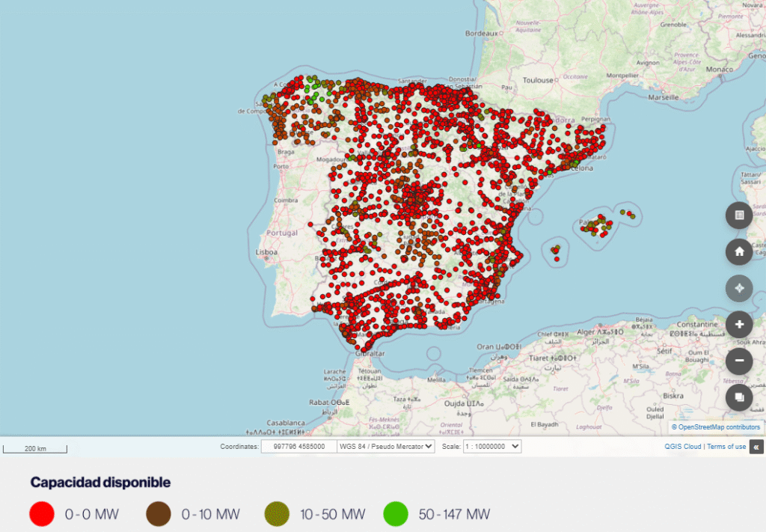Select the green 50-147 MW legend swatch
This screenshot has height=532, width=766.
point(396,514)
